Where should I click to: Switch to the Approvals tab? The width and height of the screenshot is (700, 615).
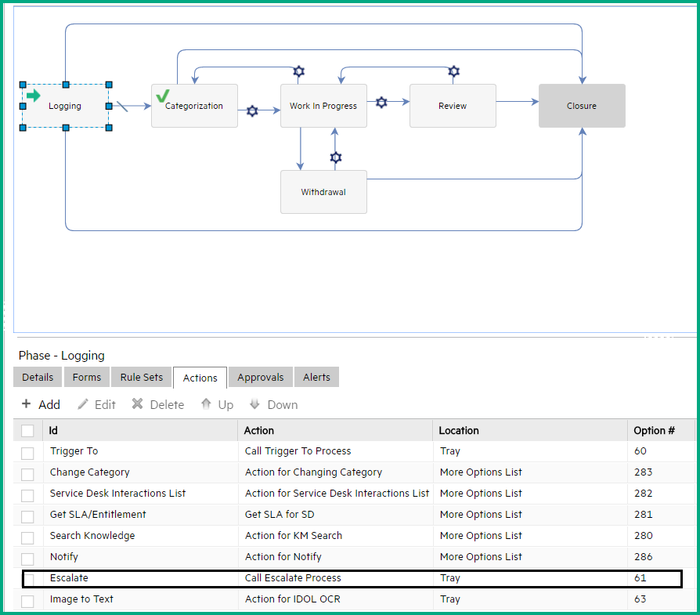[x=261, y=377]
